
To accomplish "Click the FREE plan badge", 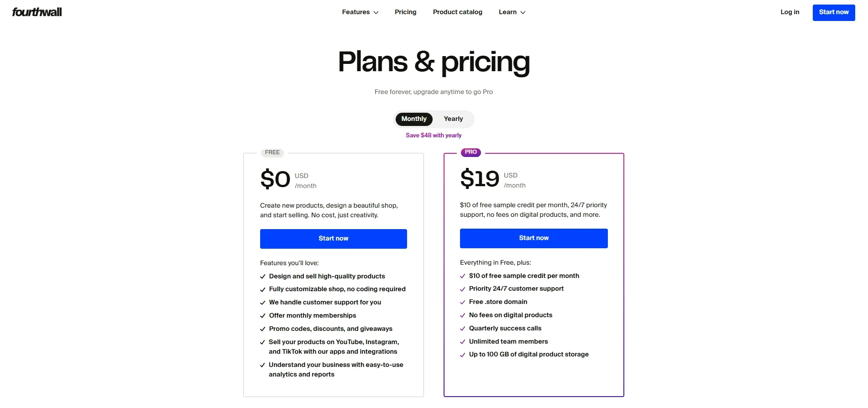I will [272, 152].
